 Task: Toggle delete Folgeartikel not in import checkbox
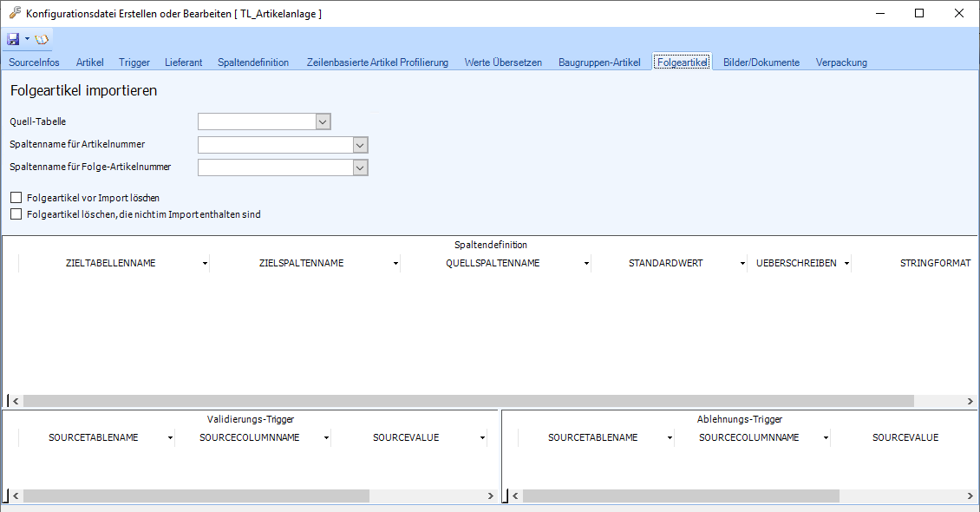coord(16,213)
